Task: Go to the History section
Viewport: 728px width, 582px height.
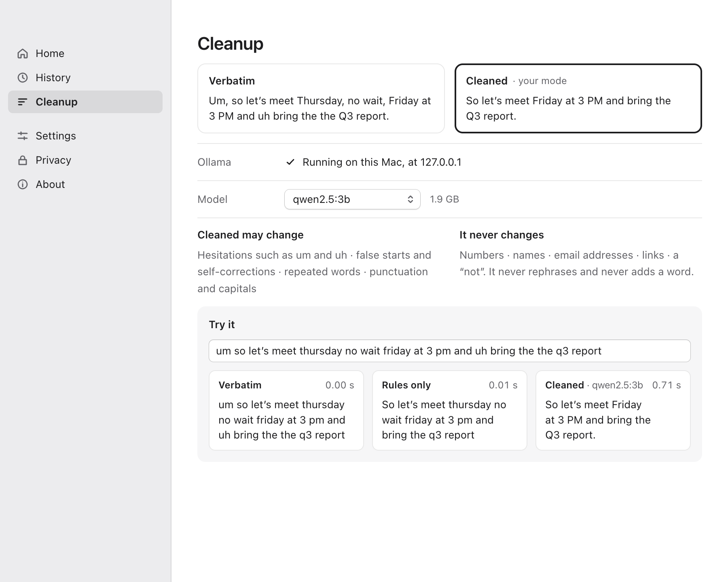Action: click(85, 78)
